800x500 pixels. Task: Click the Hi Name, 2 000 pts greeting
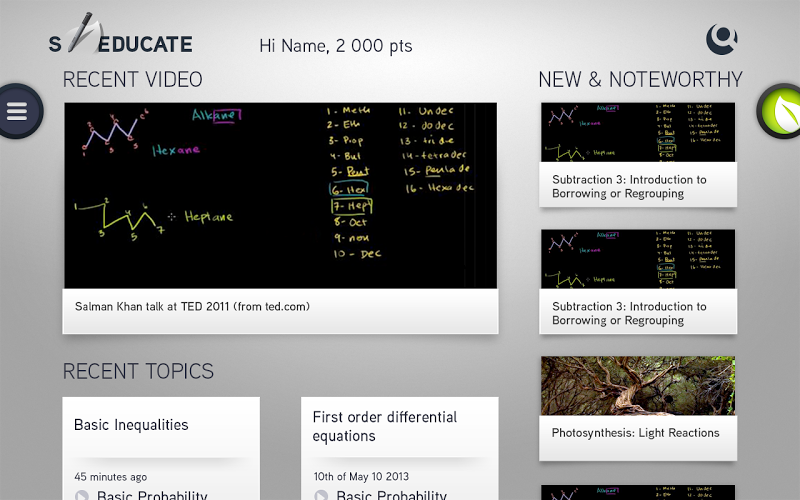335,45
